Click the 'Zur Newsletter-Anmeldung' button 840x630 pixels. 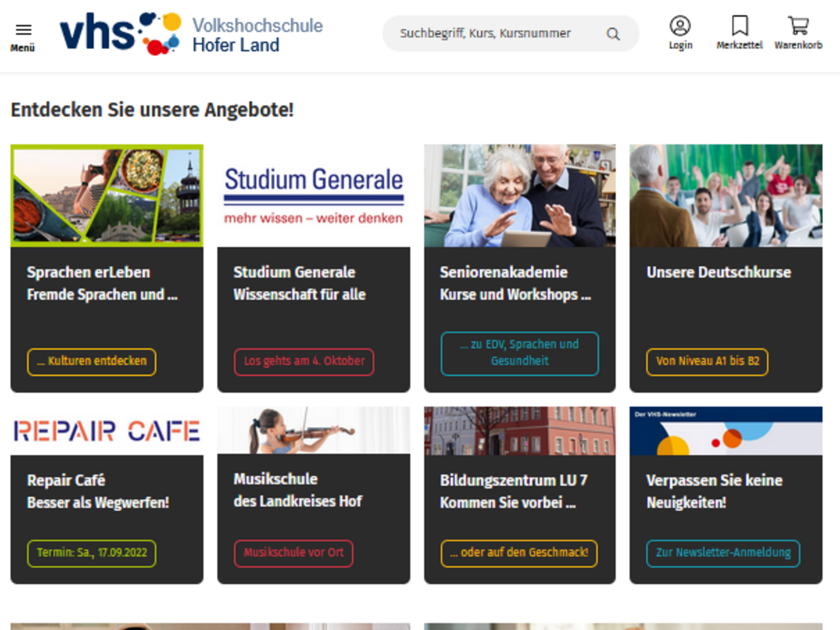(723, 553)
